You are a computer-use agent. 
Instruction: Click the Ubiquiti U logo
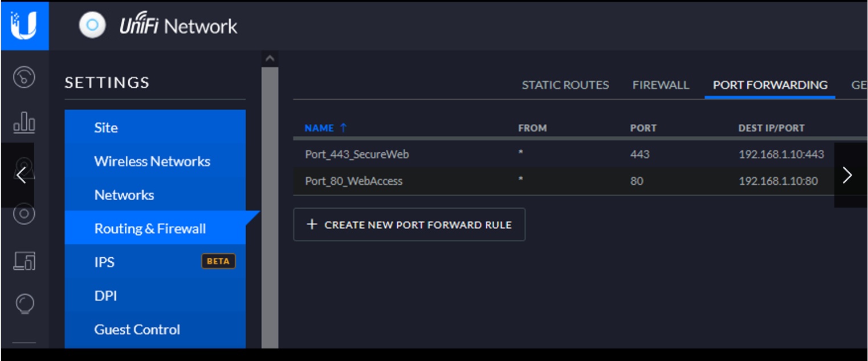pyautogui.click(x=25, y=26)
